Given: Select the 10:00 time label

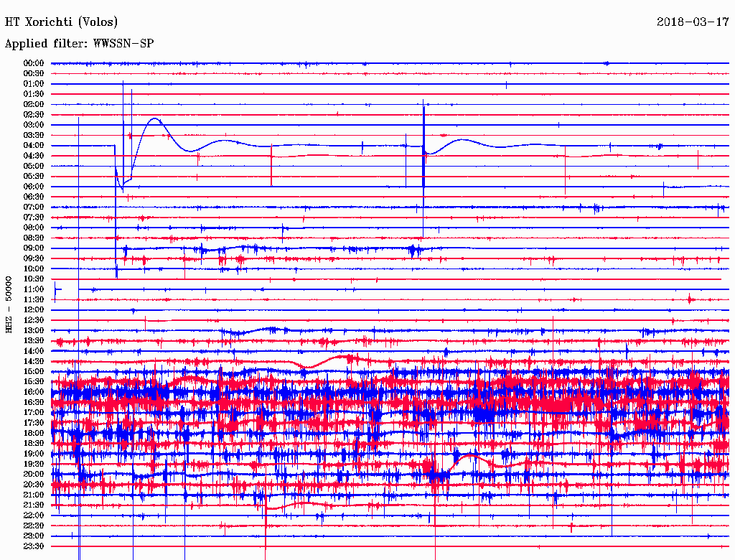Looking at the screenshot, I should 34,269.
